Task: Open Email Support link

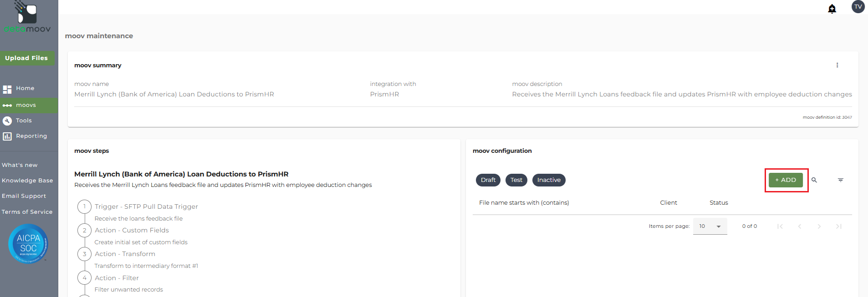Action: pyautogui.click(x=24, y=196)
